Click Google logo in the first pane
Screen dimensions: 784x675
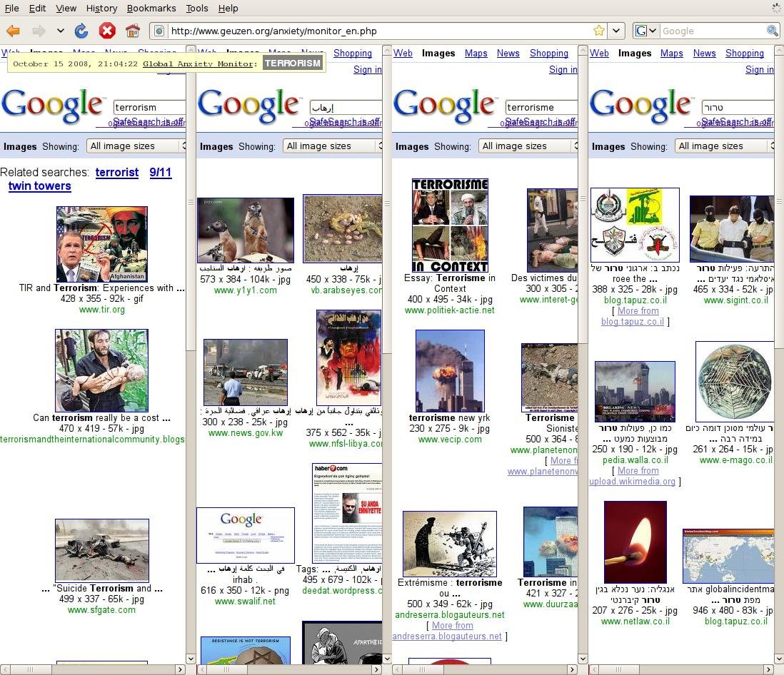[52, 106]
